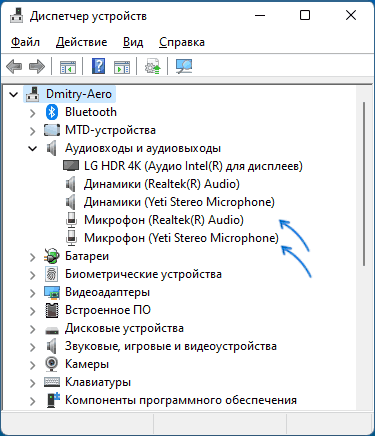Select LG HDR 4K (Аудио Intel(R) для дисплеев)

tap(193, 166)
